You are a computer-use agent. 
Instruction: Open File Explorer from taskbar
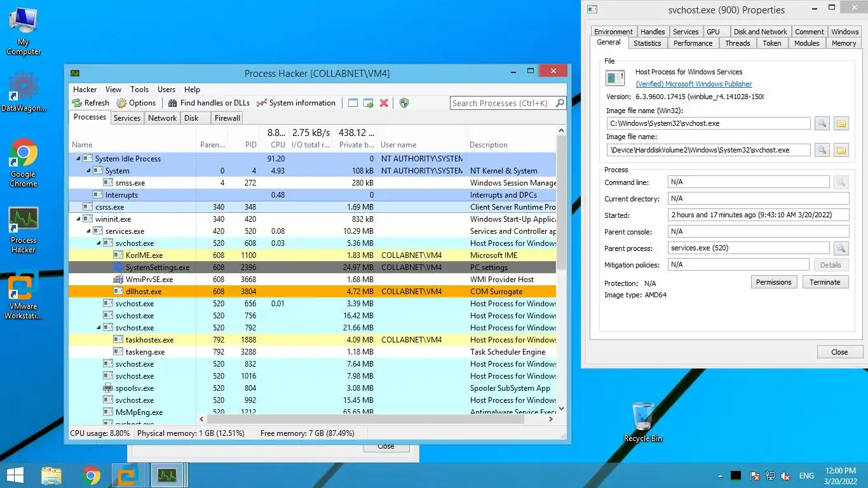click(x=51, y=475)
